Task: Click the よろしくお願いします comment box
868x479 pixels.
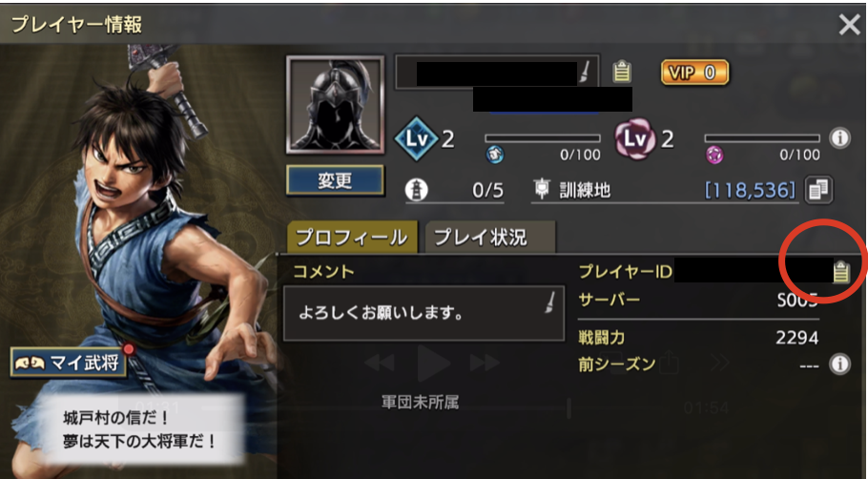Action: [424, 313]
